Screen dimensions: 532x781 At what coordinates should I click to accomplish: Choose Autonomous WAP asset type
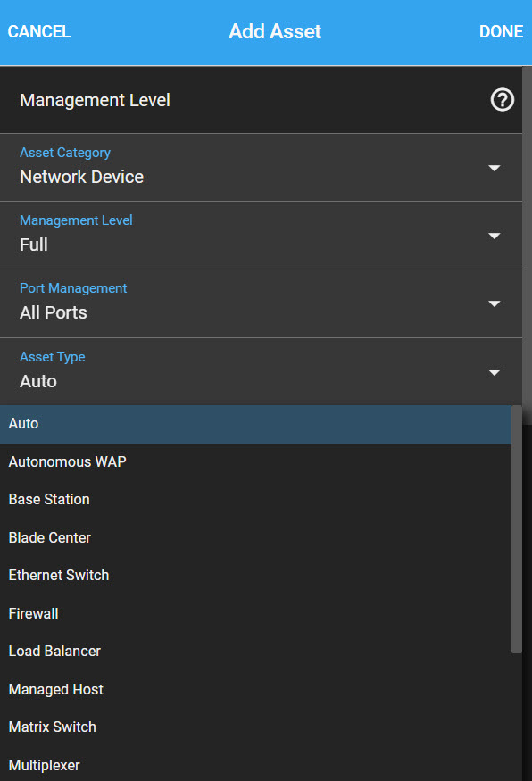255,461
